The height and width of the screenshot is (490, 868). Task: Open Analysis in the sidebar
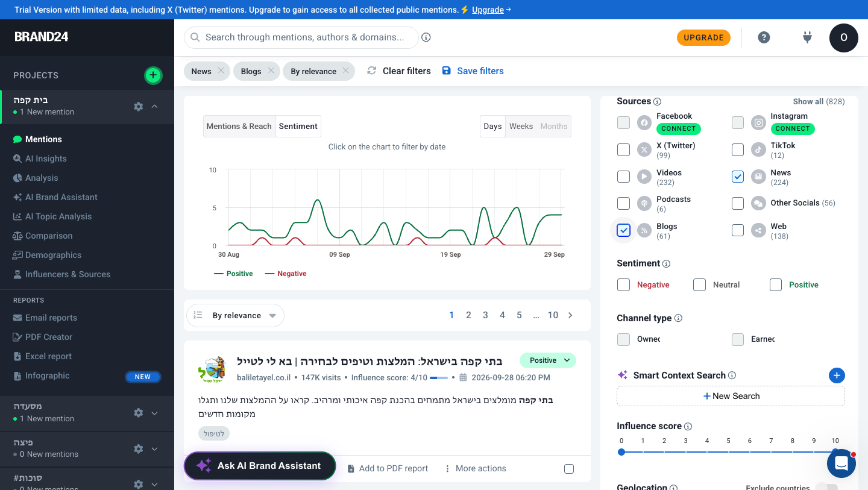(42, 178)
